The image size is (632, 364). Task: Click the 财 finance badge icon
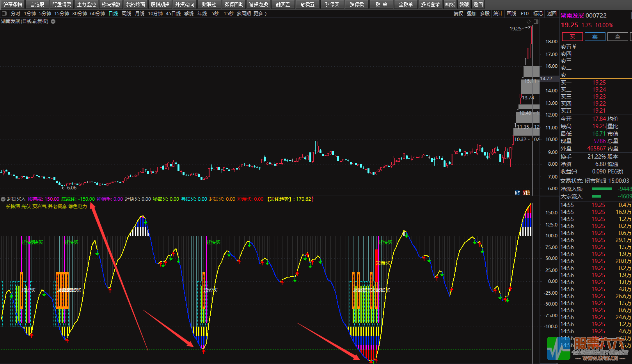click(518, 193)
